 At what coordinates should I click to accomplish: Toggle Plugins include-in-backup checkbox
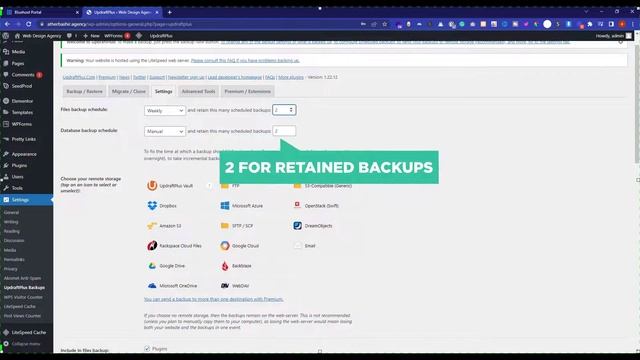[x=147, y=348]
